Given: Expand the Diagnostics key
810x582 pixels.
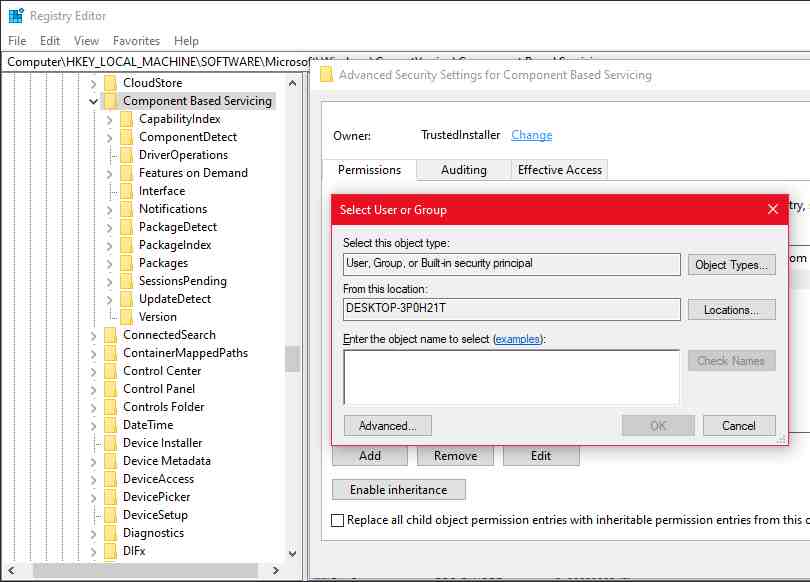Looking at the screenshot, I should click(x=94, y=533).
